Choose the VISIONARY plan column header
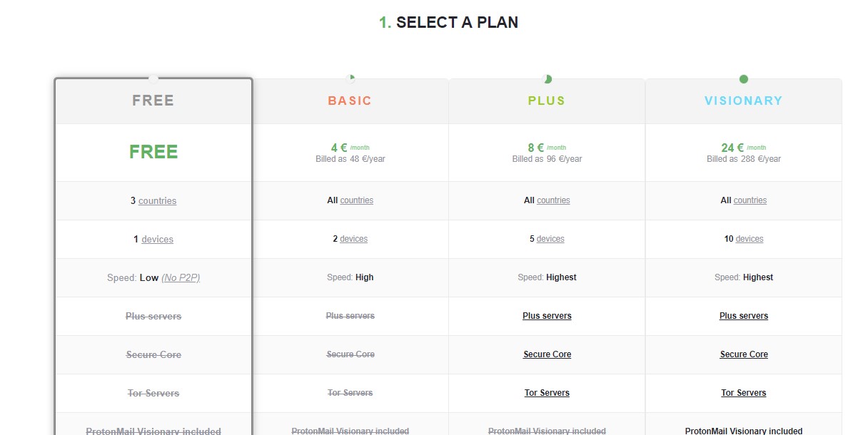The image size is (868, 435). point(744,101)
